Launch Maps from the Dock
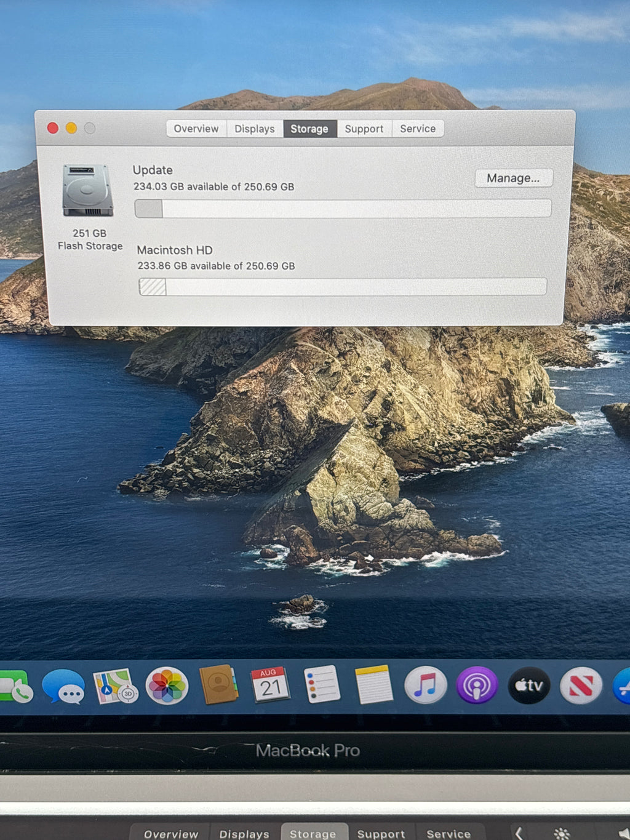The image size is (630, 840). (115, 686)
